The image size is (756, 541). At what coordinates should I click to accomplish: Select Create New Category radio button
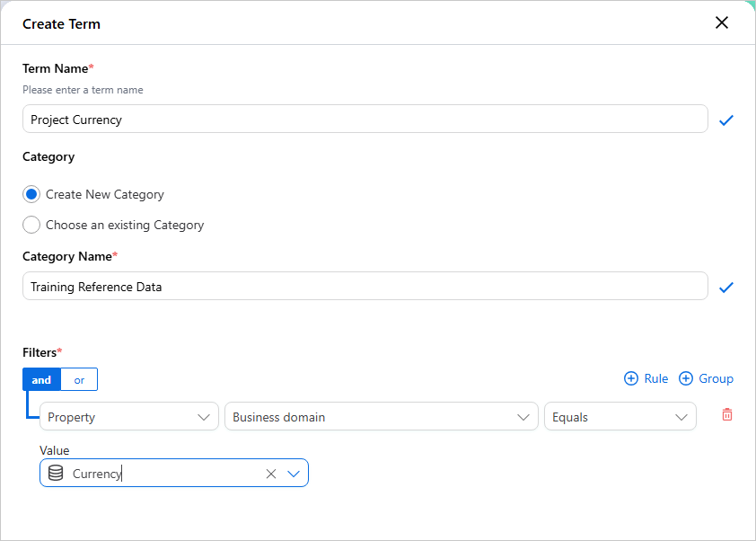31,194
